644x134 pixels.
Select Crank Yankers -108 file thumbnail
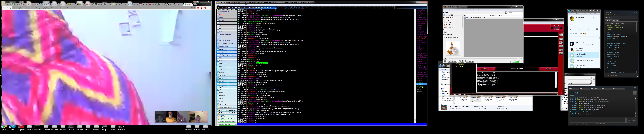click(488, 99)
